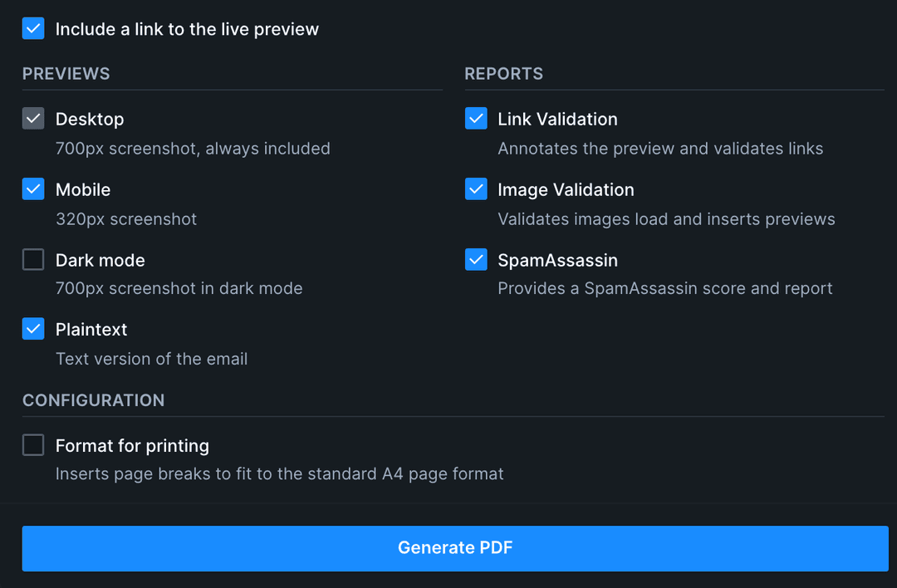Viewport: 897px width, 588px height.
Task: Click the PREVIEWS section header
Action: tap(66, 74)
